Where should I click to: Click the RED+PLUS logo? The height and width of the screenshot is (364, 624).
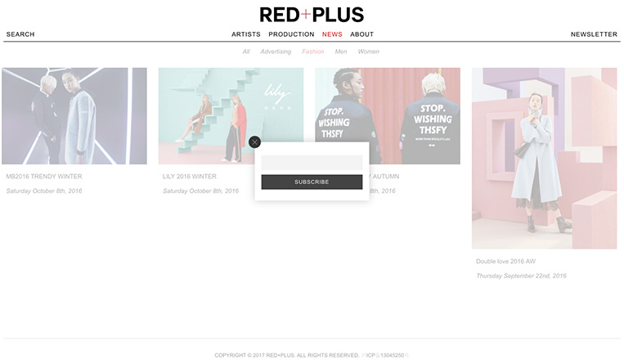pos(312,15)
